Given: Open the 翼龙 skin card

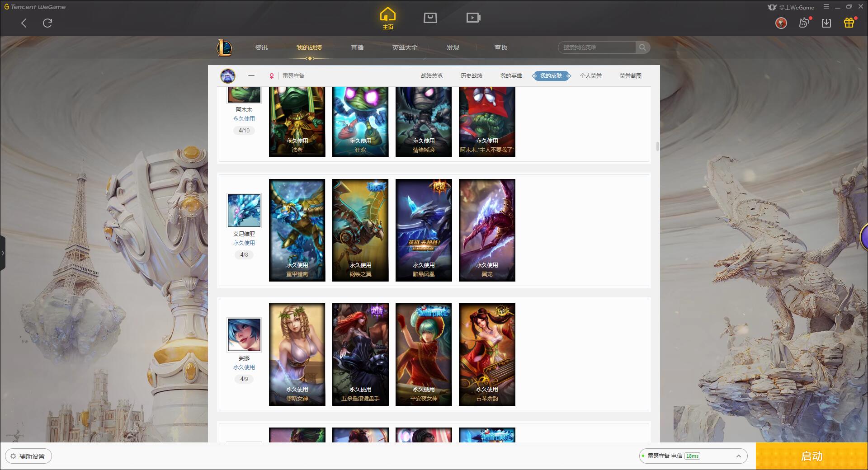Looking at the screenshot, I should click(x=487, y=230).
